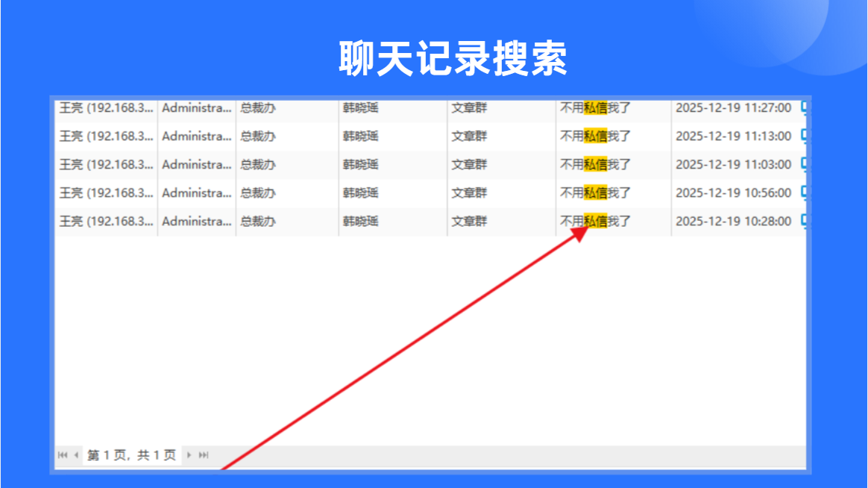The height and width of the screenshot is (488, 868).
Task: Select message 不用私信我了 in 11:13:00 row
Action: 596,137
